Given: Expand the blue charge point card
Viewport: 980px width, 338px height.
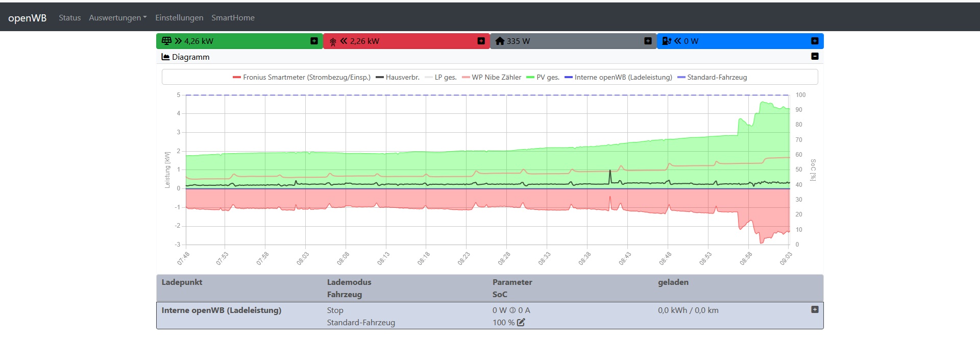Looking at the screenshot, I should (x=815, y=41).
